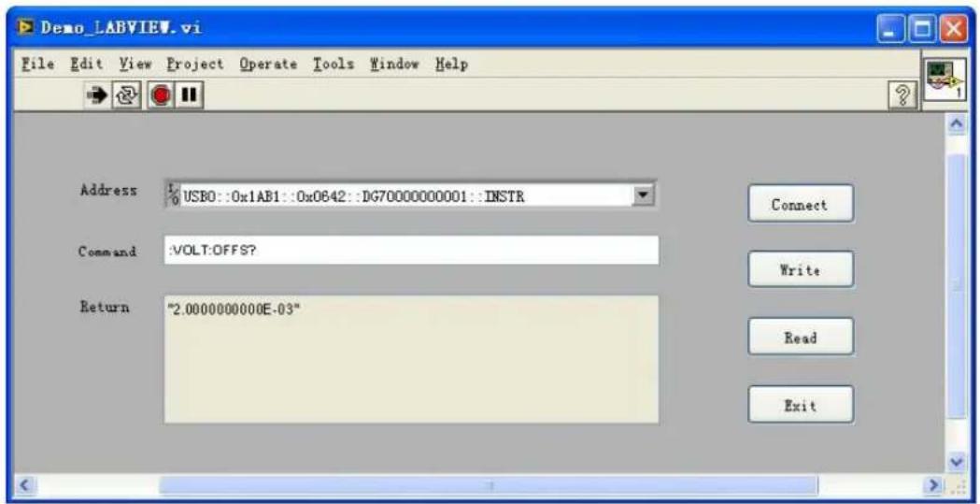Click the VISA I/O icon in Address field
Image resolution: width=980 pixels, height=504 pixels.
click(x=174, y=197)
